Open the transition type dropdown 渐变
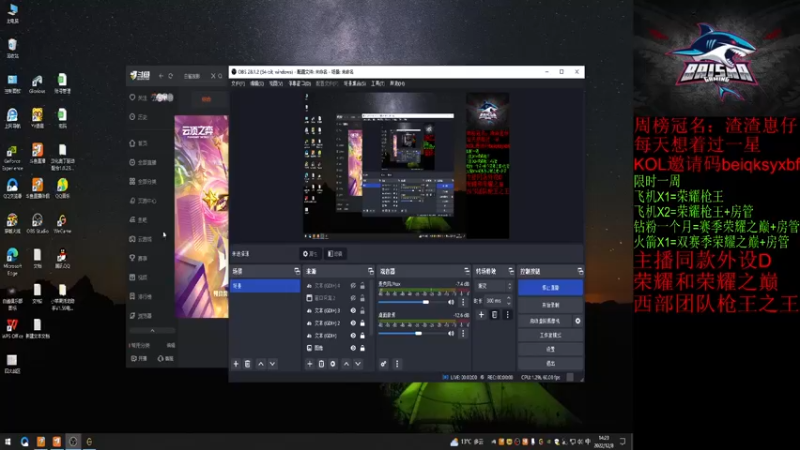This screenshot has width=800, height=450. click(494, 286)
